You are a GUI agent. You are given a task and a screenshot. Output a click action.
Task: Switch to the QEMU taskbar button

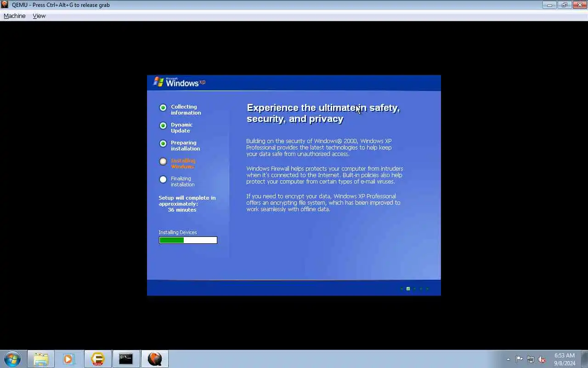click(x=155, y=359)
